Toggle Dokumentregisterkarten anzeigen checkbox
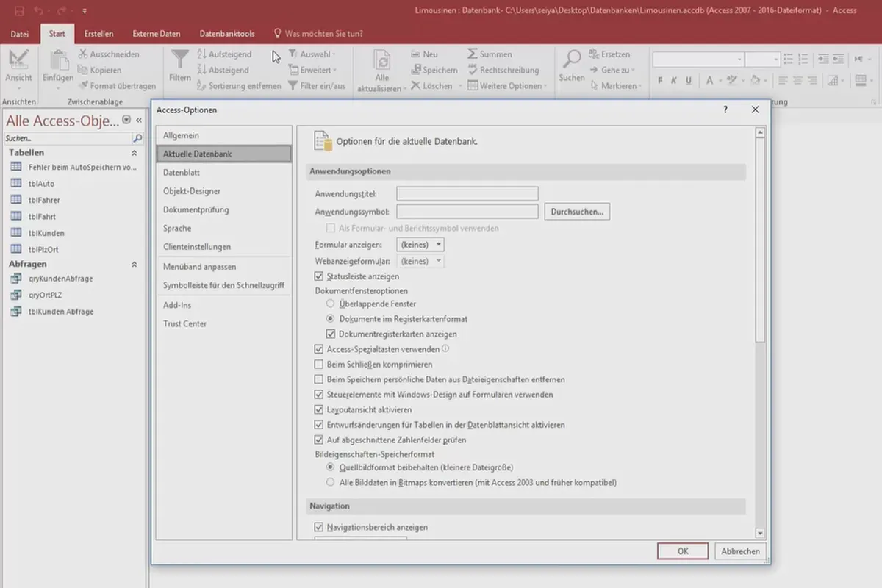This screenshot has height=588, width=882. tap(331, 334)
